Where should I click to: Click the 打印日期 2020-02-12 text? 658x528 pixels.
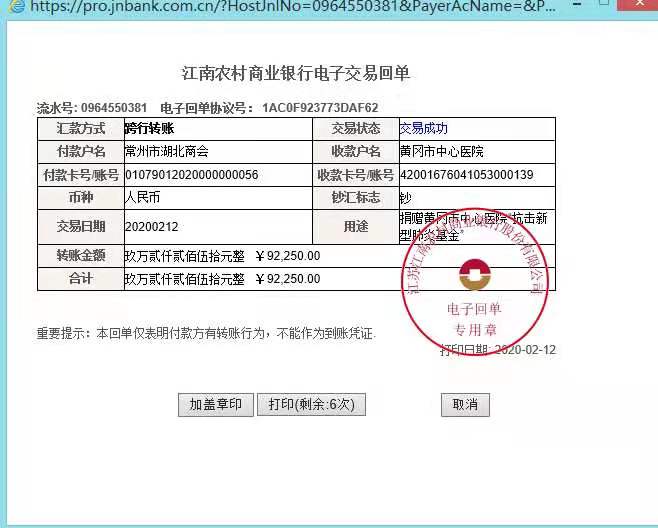pyautogui.click(x=498, y=350)
